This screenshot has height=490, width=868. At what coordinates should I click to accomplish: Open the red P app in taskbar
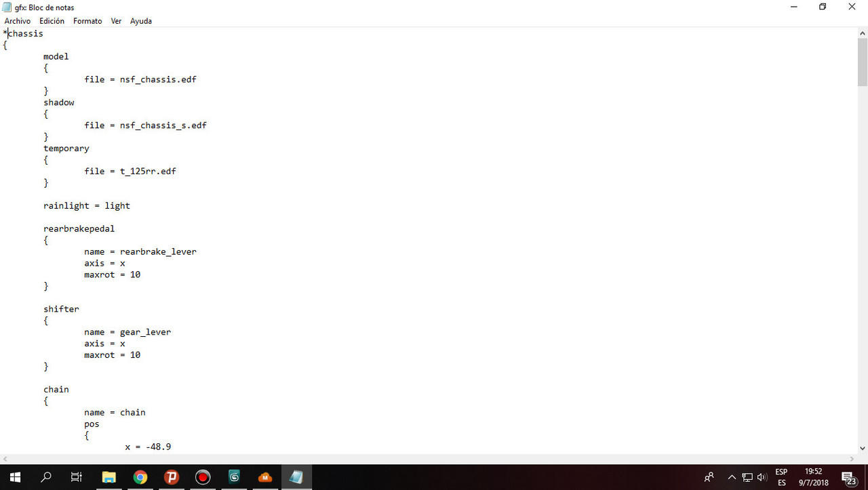(172, 477)
